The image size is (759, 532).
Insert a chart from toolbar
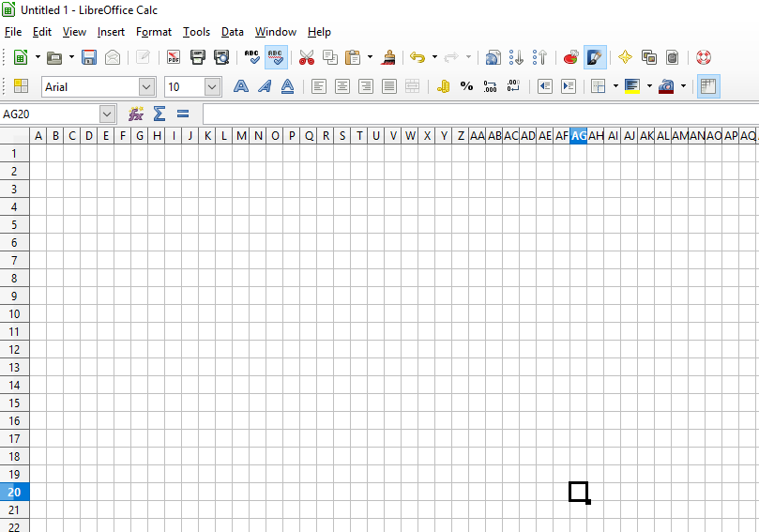pyautogui.click(x=570, y=57)
